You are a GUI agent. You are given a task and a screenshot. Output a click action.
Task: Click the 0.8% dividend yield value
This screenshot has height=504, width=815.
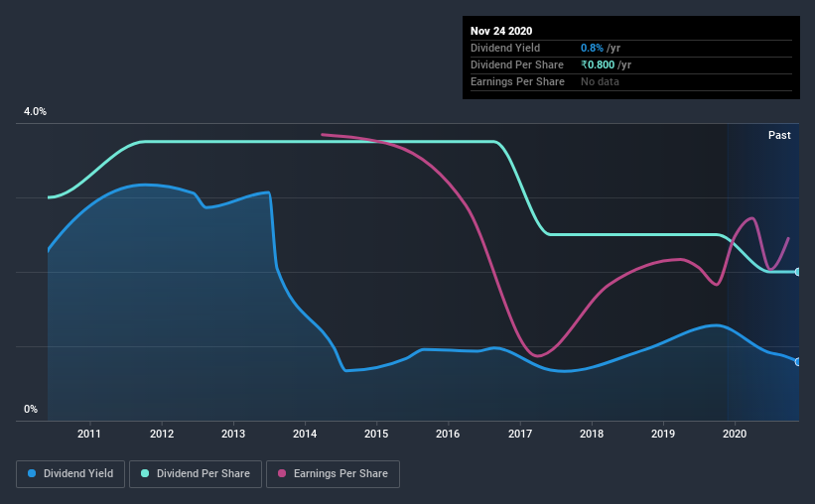click(592, 48)
